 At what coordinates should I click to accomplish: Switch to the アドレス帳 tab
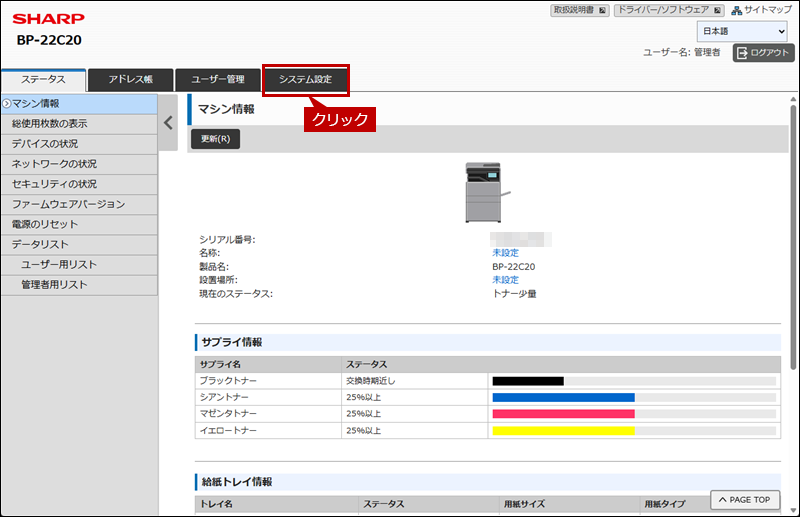click(x=131, y=80)
